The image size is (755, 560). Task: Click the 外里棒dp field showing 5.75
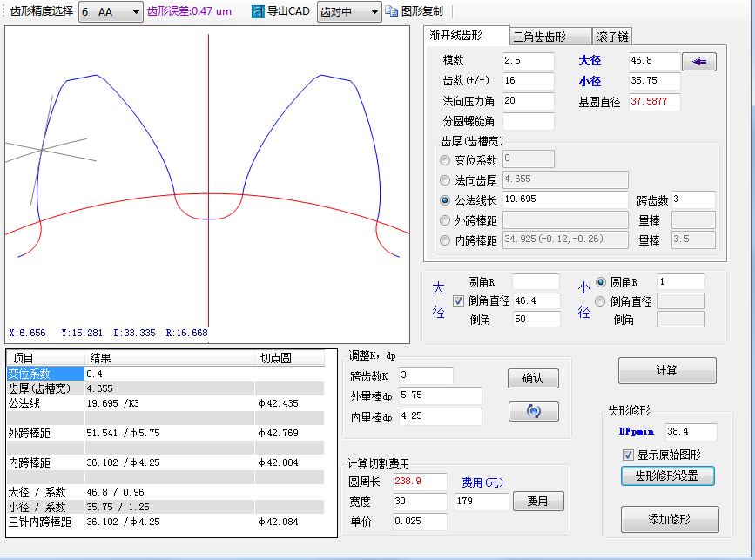click(441, 395)
